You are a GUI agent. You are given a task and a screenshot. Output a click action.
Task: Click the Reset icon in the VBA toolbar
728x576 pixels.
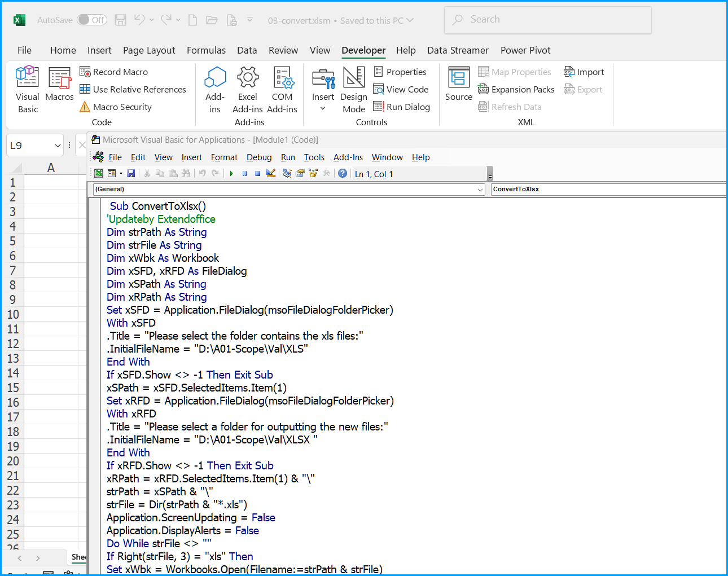[257, 173]
